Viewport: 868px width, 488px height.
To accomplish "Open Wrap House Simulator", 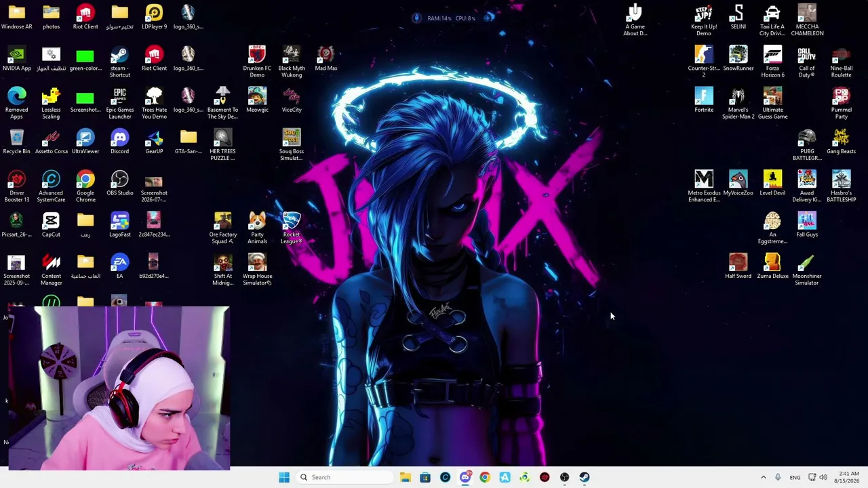I will 257,269.
